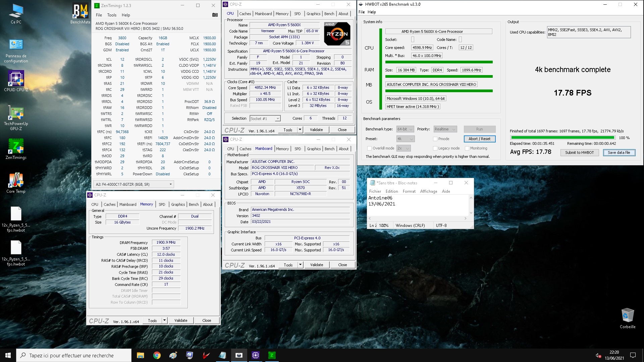Open Socket #1 selection dropdown in CPU-Z
This screenshot has width=644, height=362.
pos(265,118)
